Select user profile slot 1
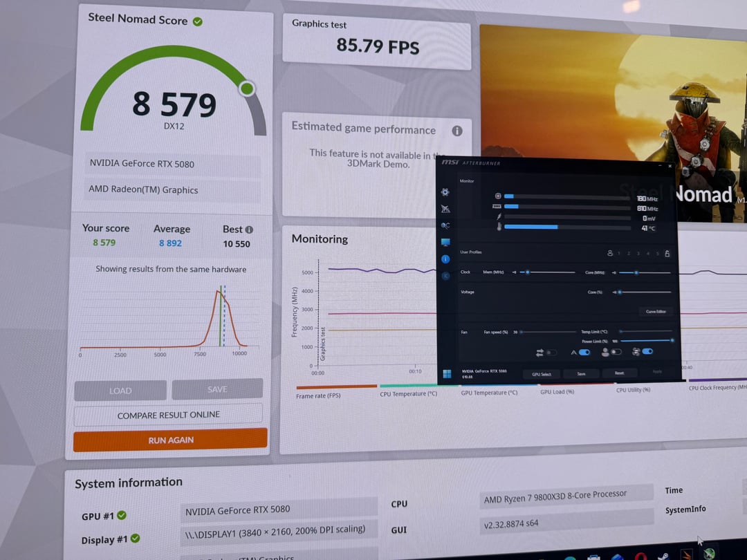Screen dimensions: 747x560 [x=619, y=253]
